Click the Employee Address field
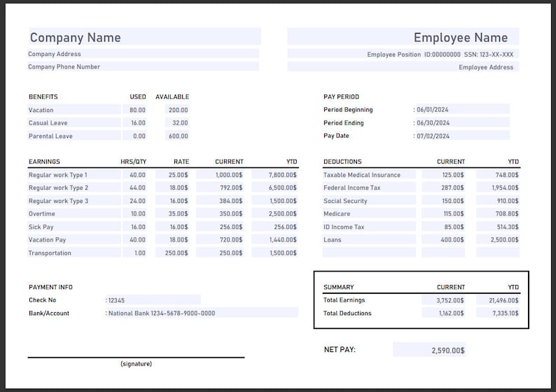The width and height of the screenshot is (556, 392). 403,67
